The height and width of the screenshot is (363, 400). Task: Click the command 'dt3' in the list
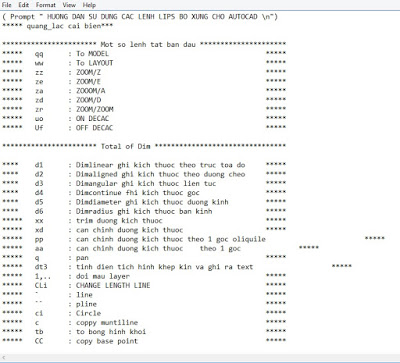pos(41,267)
